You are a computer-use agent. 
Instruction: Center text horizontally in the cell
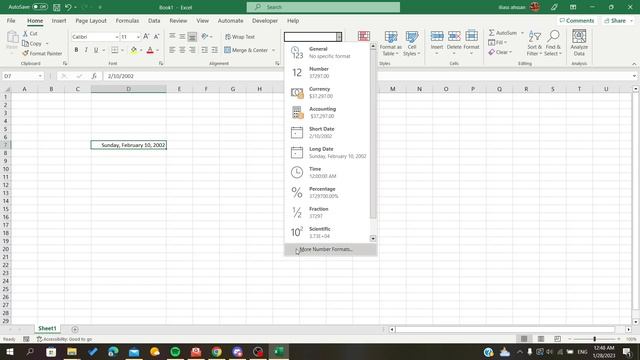pos(182,50)
